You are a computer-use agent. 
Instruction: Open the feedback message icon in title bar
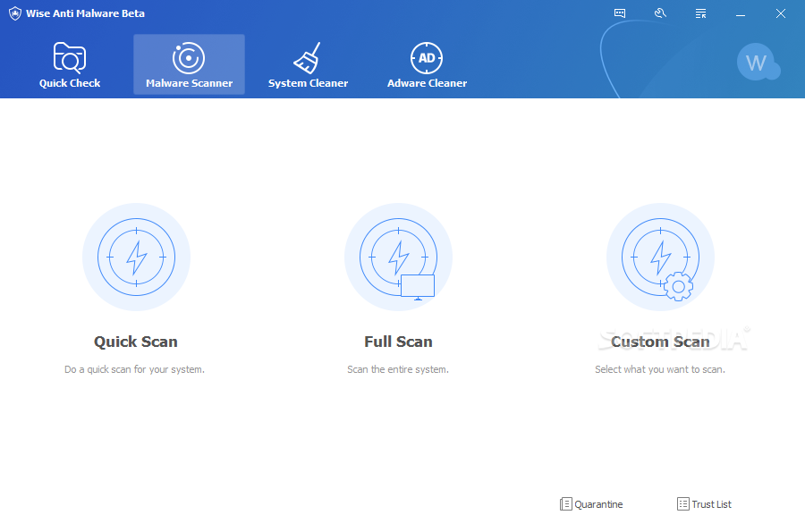click(x=620, y=13)
